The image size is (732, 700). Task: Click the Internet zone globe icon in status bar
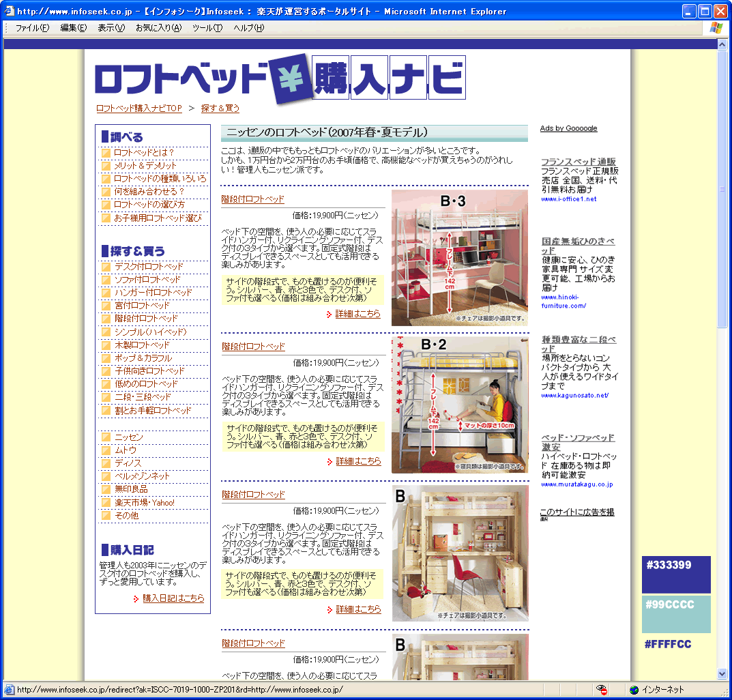(x=634, y=690)
